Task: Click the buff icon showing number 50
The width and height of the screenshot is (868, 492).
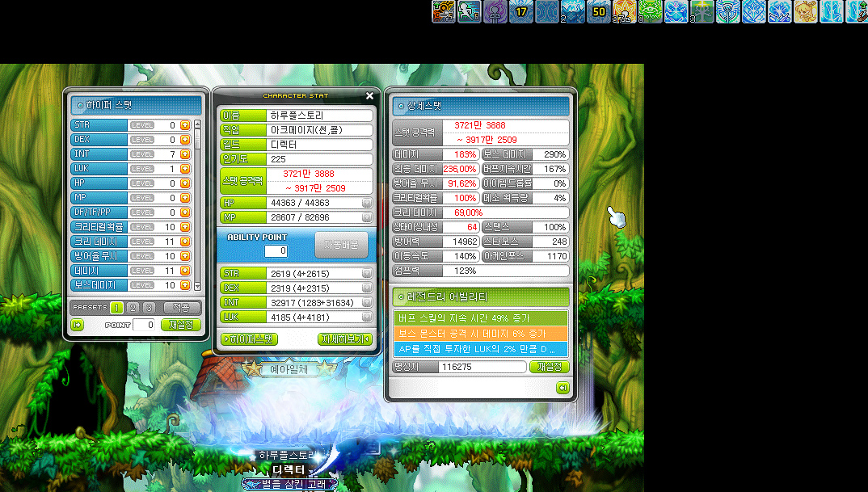Action: click(x=598, y=11)
